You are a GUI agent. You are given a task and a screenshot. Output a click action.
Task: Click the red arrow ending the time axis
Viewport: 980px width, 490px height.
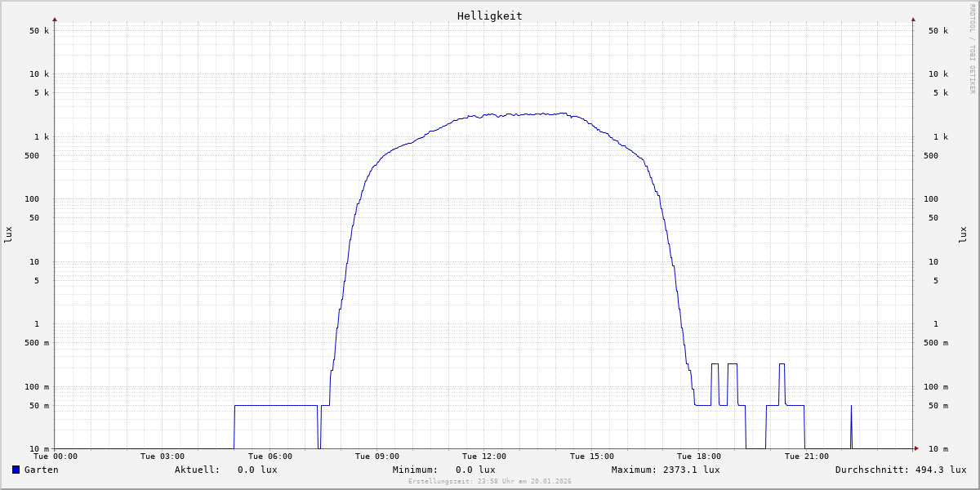pyautogui.click(x=916, y=448)
